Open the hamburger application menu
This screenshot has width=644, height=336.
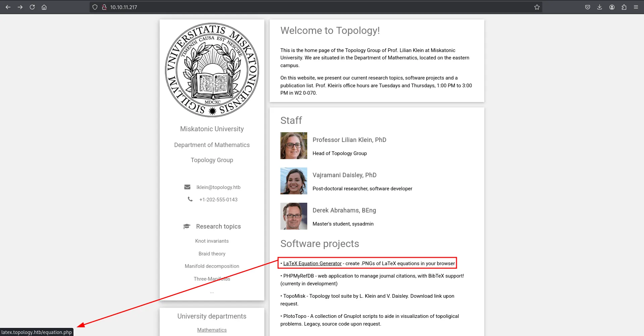coord(636,7)
